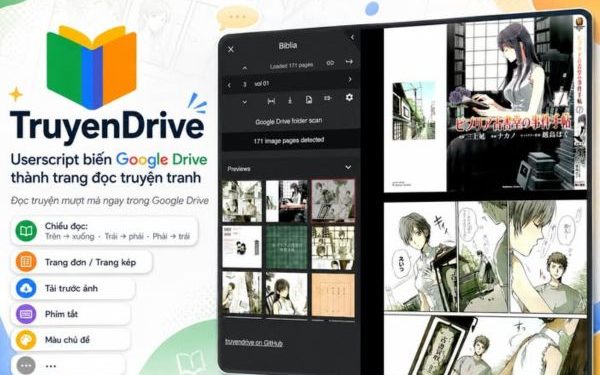
Task: Click the TruyenDrive book logo
Action: (x=91, y=67)
